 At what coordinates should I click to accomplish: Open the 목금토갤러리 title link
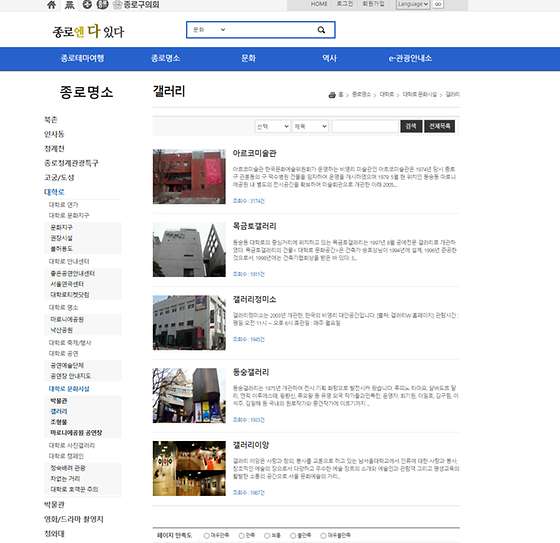click(255, 226)
